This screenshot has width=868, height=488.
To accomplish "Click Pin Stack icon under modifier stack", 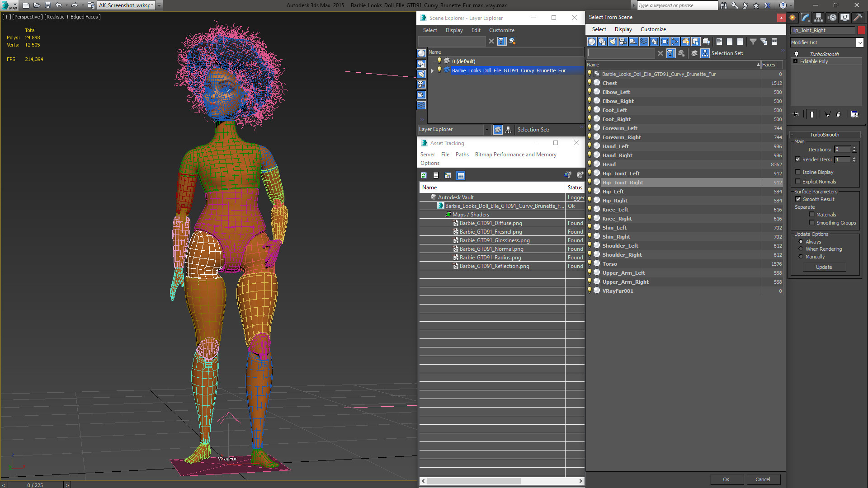I will (796, 114).
